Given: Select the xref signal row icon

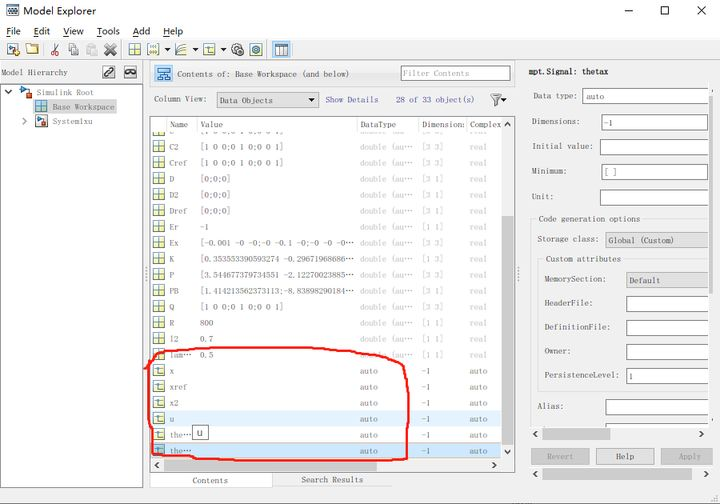Looking at the screenshot, I should pos(159,386).
